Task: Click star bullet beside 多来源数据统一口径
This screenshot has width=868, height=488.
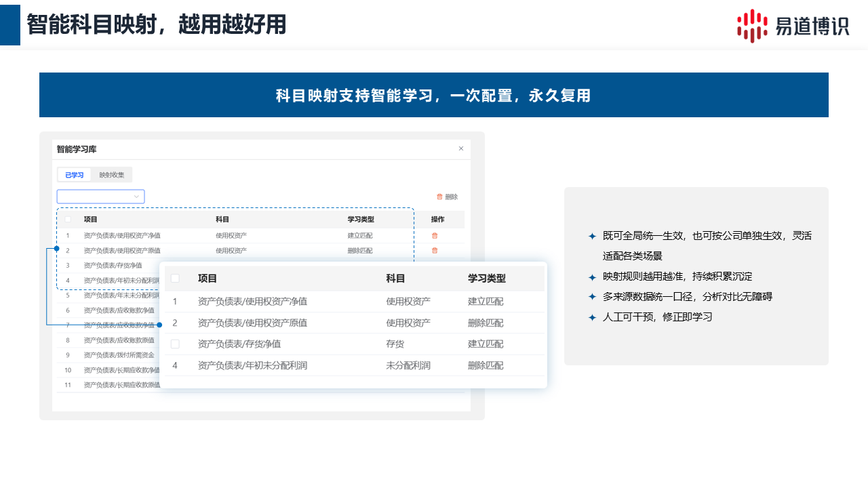Action: [x=592, y=297]
